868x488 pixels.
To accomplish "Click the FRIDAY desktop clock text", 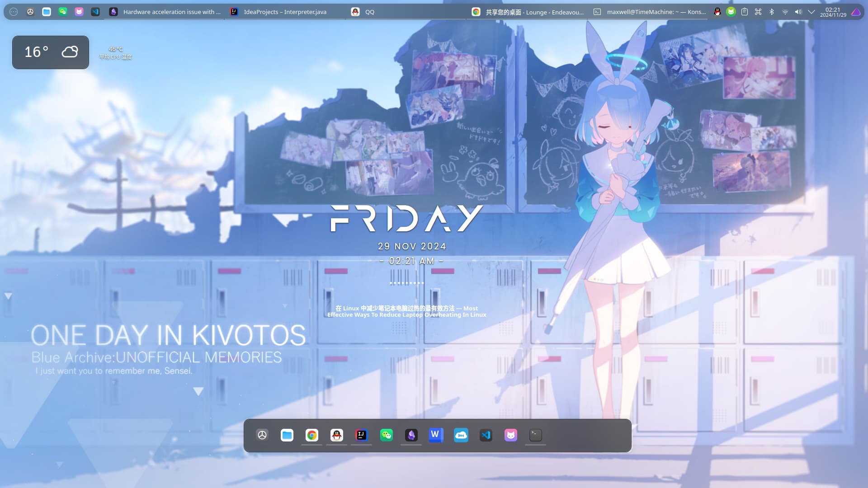I will 407,219.
